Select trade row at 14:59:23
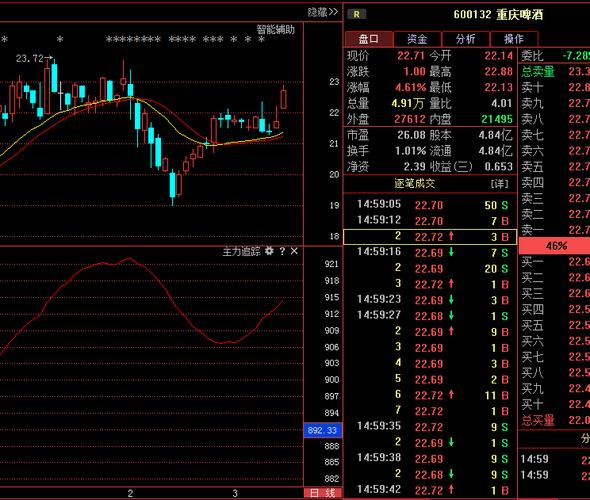This screenshot has width=590, height=500. (x=430, y=300)
